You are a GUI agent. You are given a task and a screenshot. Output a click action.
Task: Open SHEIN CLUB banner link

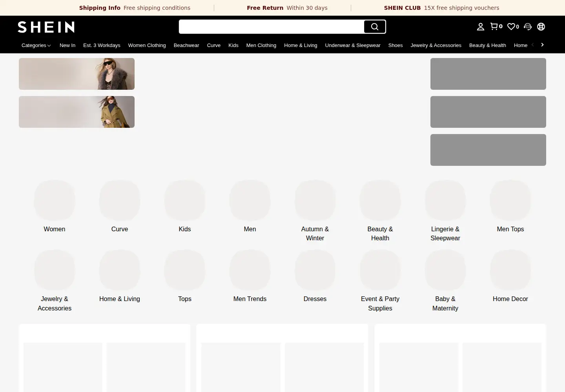click(x=442, y=8)
